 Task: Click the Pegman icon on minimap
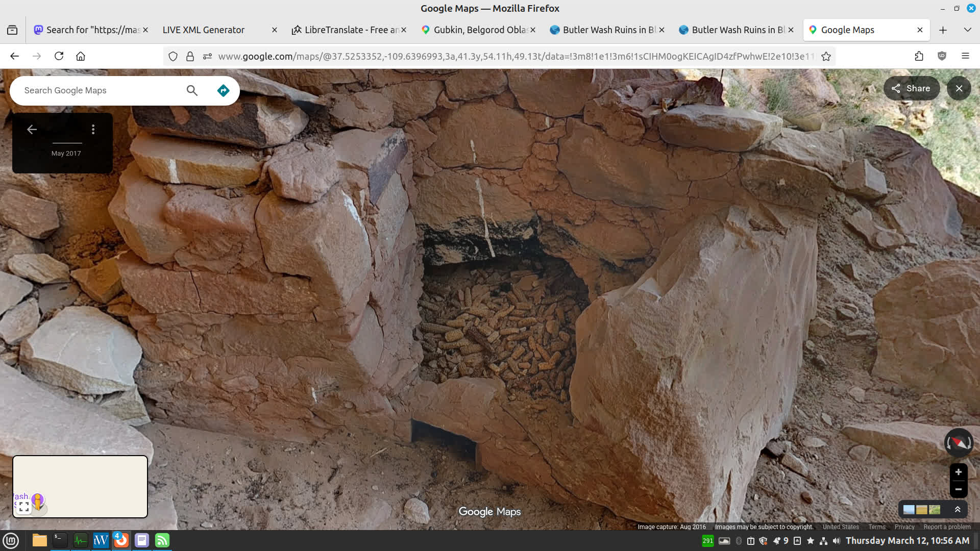(37, 500)
